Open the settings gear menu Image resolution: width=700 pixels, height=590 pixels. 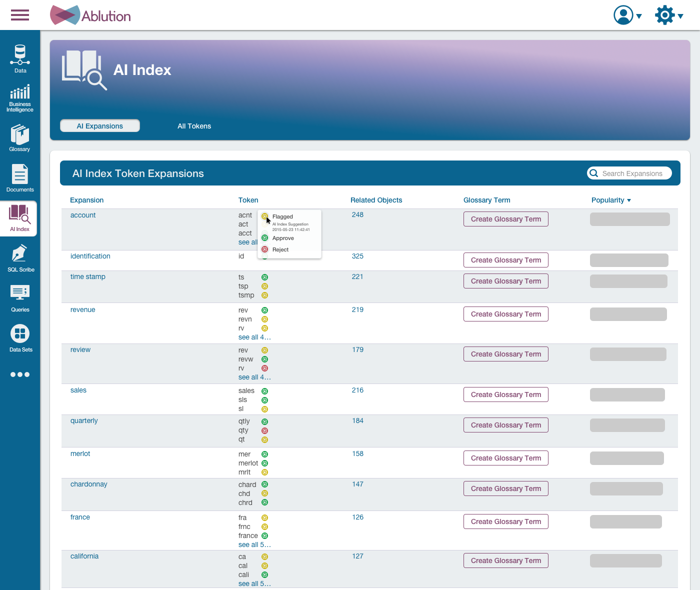click(x=669, y=15)
